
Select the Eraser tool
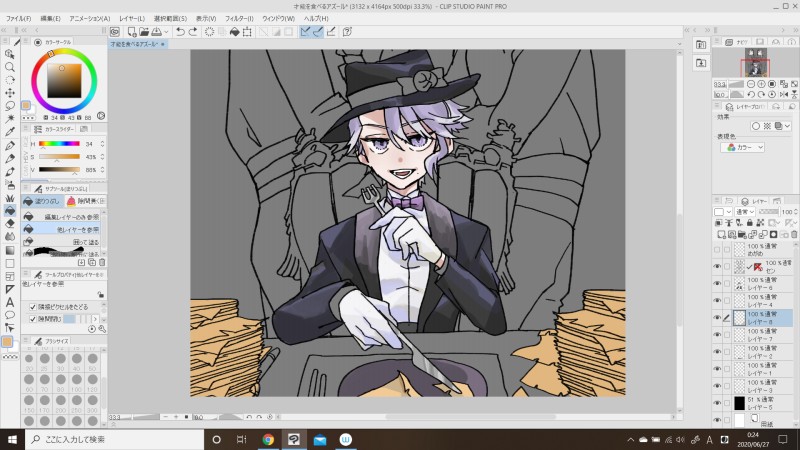10,223
